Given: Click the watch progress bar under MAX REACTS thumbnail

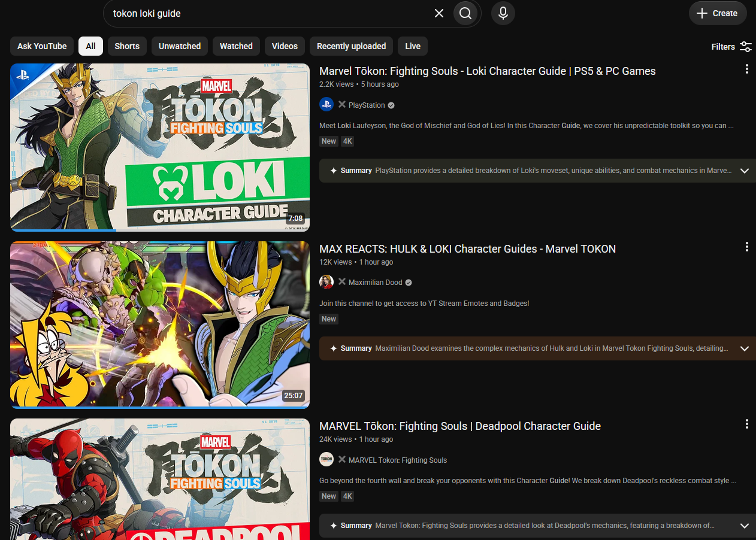Looking at the screenshot, I should 160,407.
